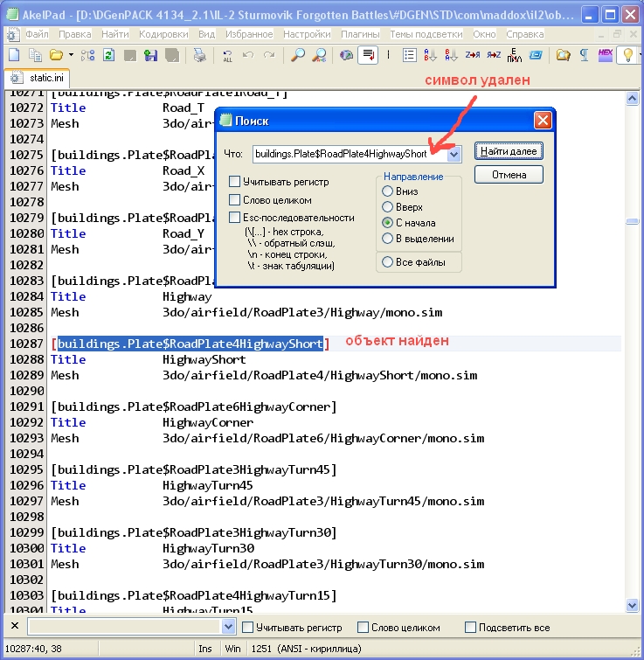Enable the Подсветить все checkbox

click(x=470, y=627)
